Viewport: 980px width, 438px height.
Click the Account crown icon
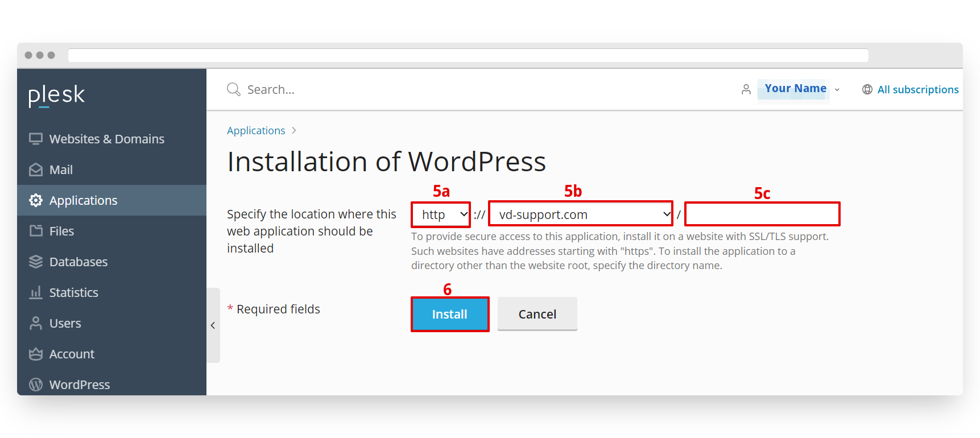click(x=36, y=354)
